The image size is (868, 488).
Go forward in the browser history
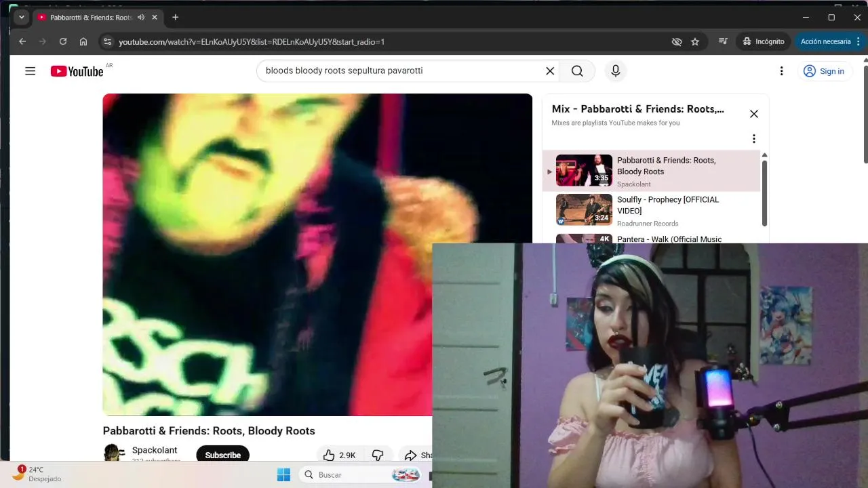click(x=43, y=41)
